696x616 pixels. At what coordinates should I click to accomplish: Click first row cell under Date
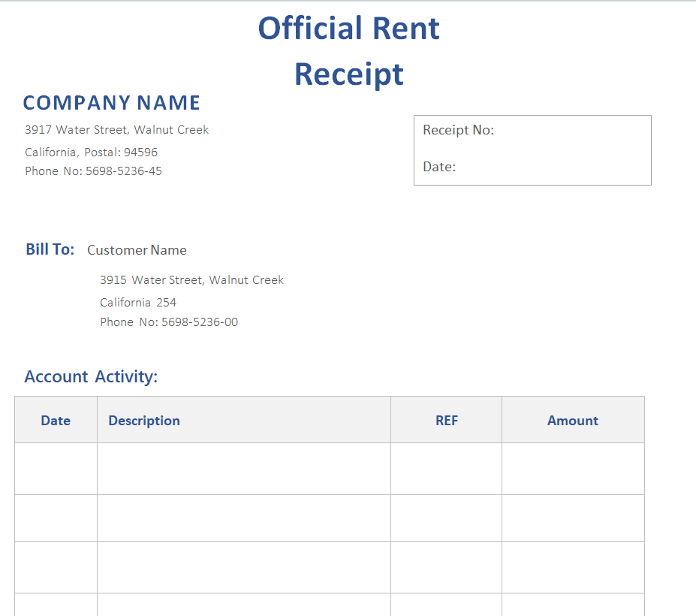[x=56, y=469]
